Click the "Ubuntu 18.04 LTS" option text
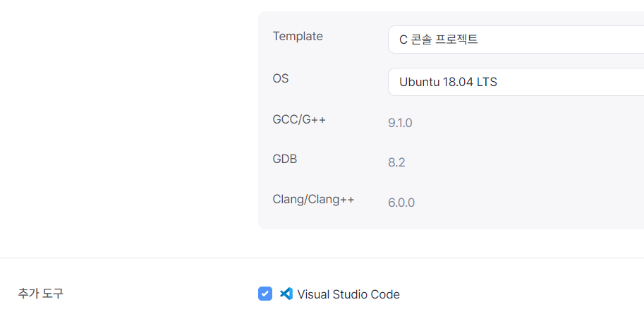 click(x=448, y=82)
